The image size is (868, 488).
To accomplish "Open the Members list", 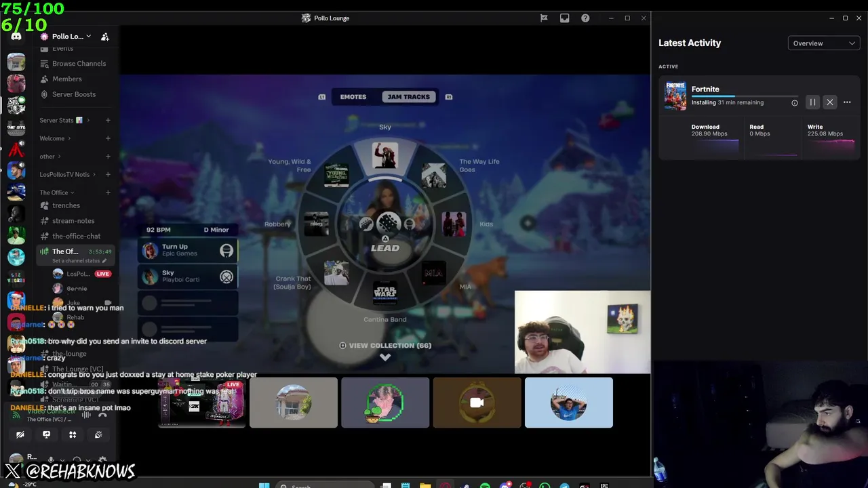I will point(61,79).
